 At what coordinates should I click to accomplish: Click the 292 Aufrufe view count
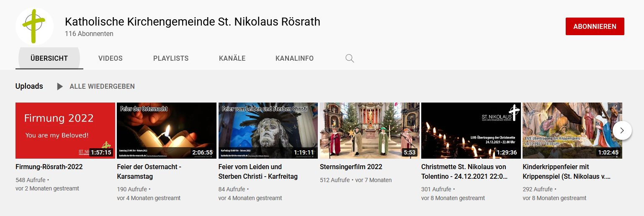(538, 189)
